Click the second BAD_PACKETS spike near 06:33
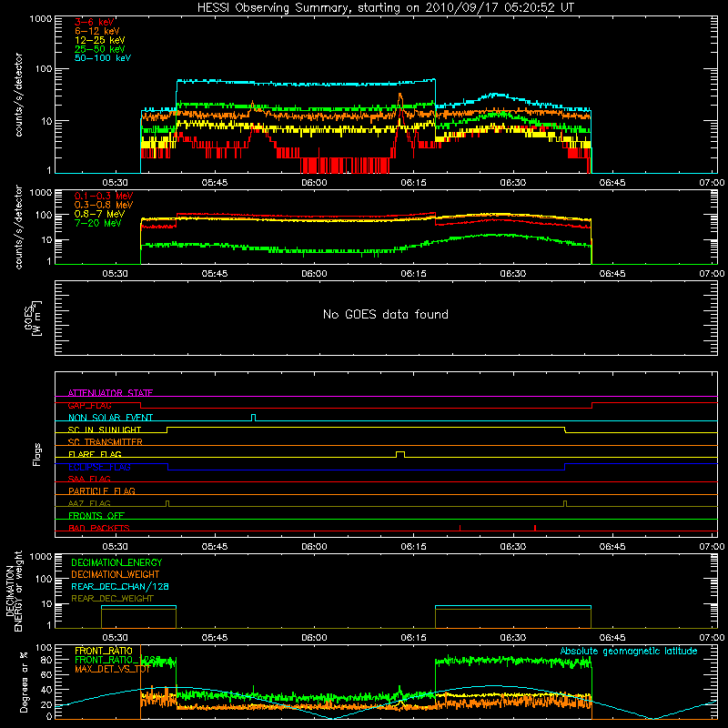 (x=535, y=528)
